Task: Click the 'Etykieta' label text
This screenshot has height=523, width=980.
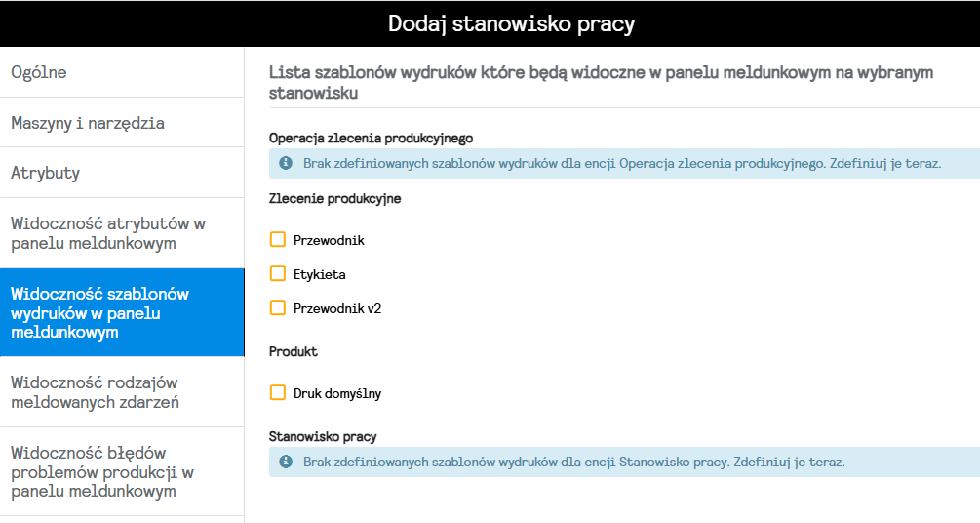Action: point(320,274)
